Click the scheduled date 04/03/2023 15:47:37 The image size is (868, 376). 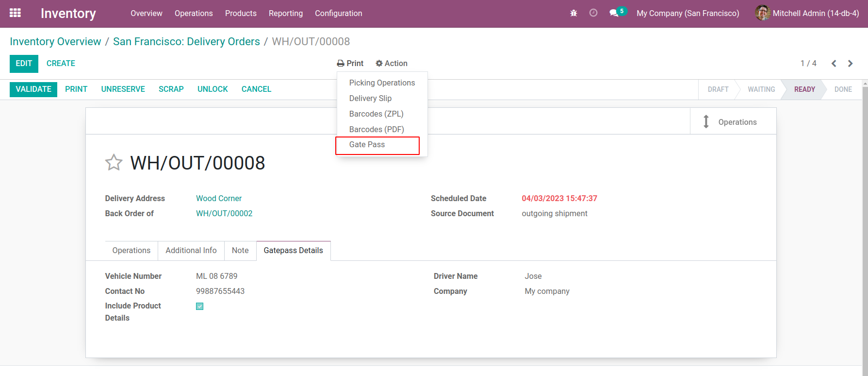point(559,198)
